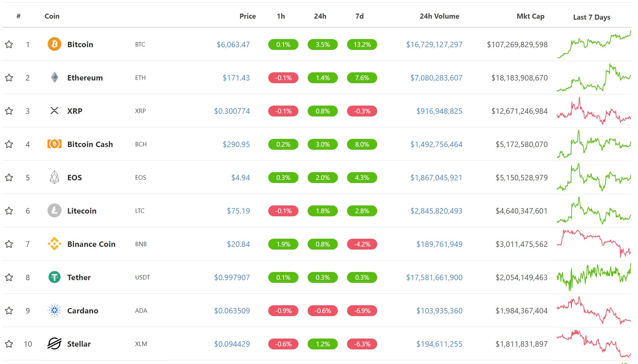Toggle the star for XRP
The height and width of the screenshot is (364, 638).
(x=9, y=111)
